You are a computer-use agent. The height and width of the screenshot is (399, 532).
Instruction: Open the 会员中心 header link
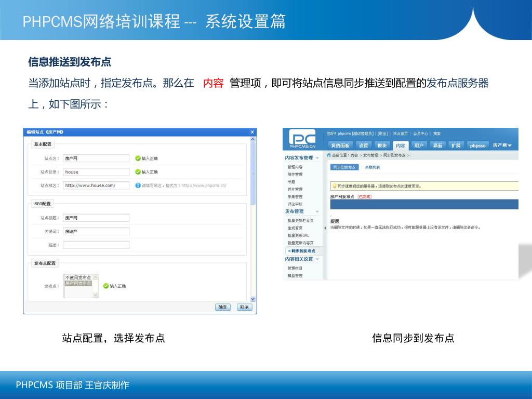pyautogui.click(x=420, y=134)
